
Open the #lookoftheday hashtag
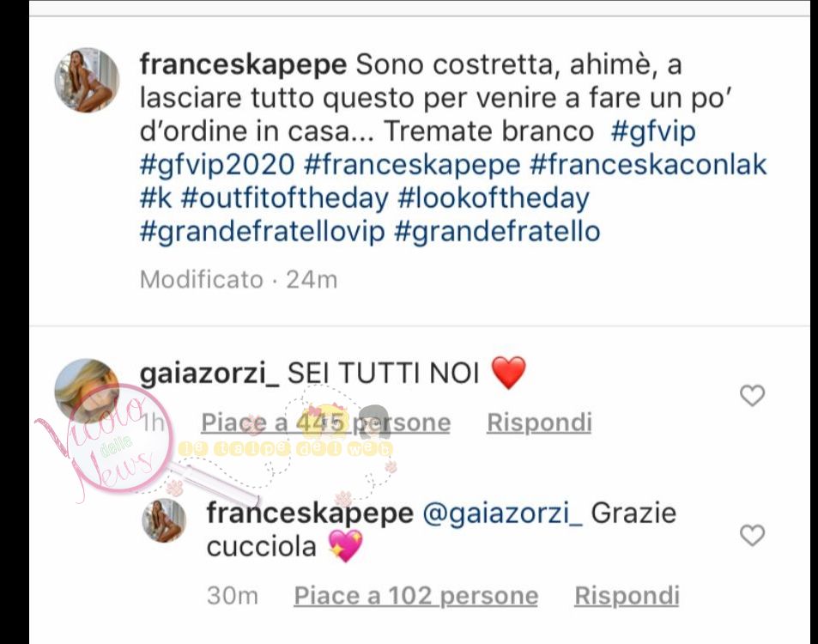(x=494, y=198)
